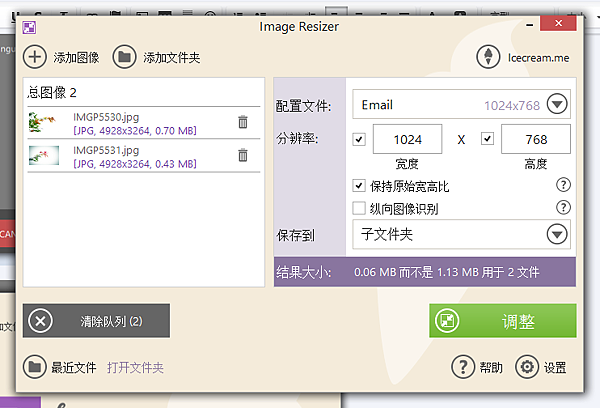Close the Image Resizer window
This screenshot has height=408, width=600.
tap(558, 23)
